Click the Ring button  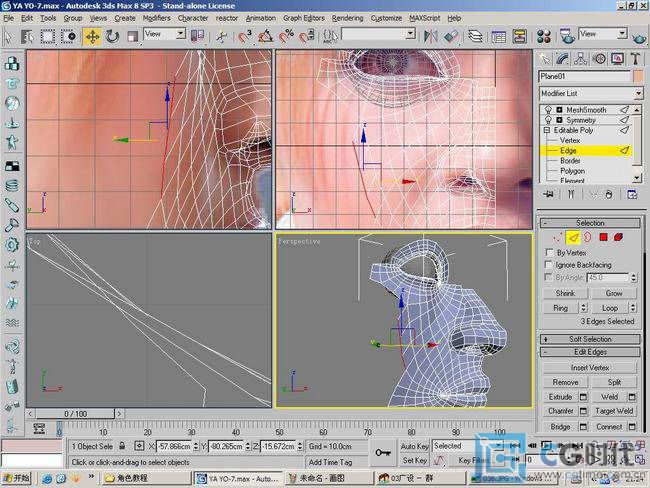coord(560,308)
